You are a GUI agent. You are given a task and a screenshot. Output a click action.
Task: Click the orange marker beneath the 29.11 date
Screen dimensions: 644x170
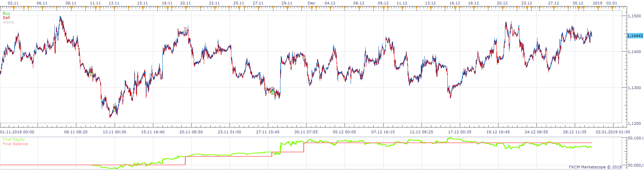point(287,8)
